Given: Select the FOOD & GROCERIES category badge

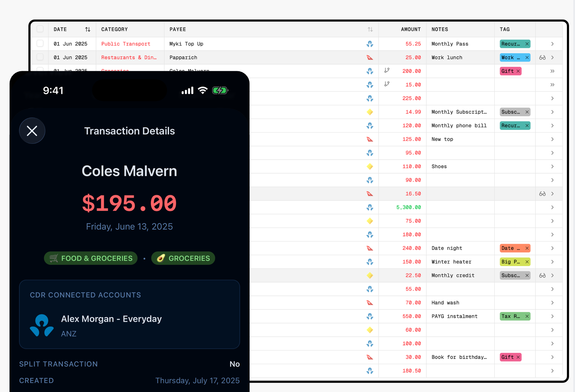Looking at the screenshot, I should [x=91, y=258].
